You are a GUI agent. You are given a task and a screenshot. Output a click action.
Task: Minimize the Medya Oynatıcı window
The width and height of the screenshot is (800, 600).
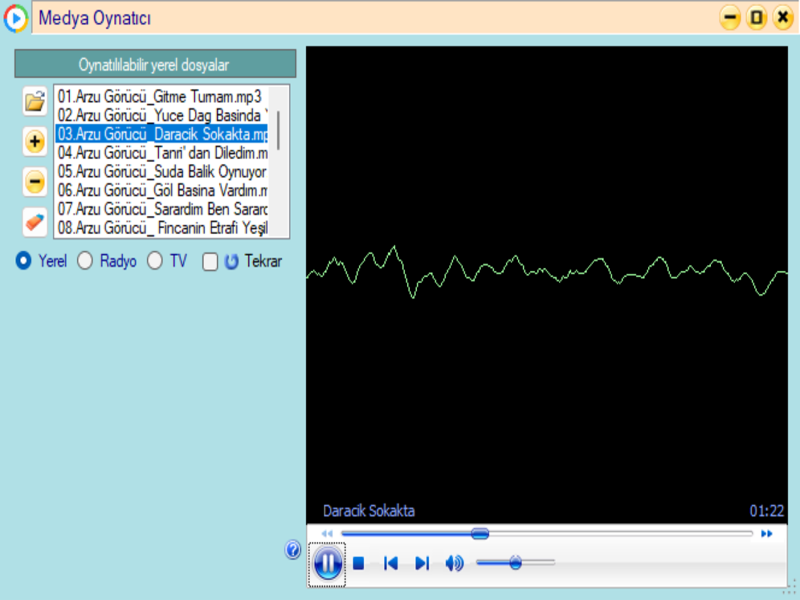[730, 18]
